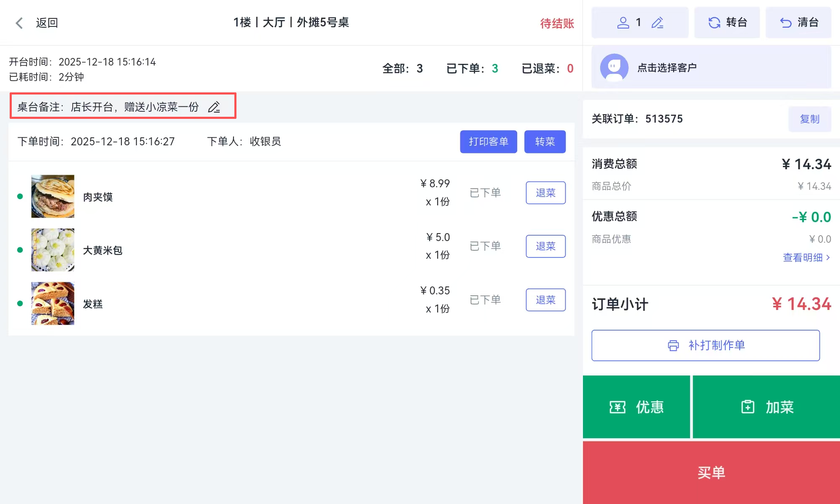Click 退菜 for 大黄米包

point(546,246)
